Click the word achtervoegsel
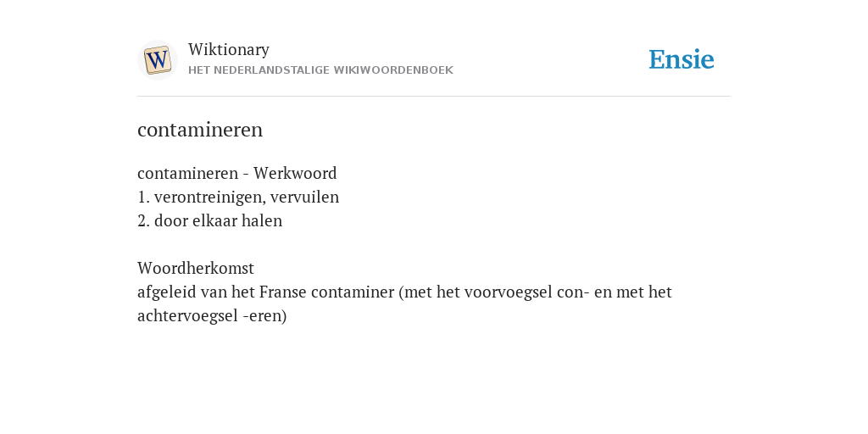Image resolution: width=868 pixels, height=434 pixels. [x=187, y=316]
